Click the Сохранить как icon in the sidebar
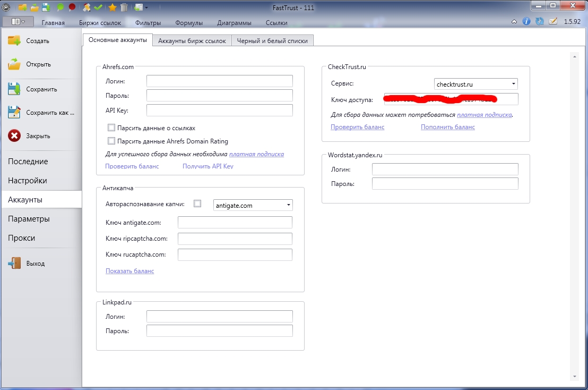The height and width of the screenshot is (390, 588). tap(14, 112)
